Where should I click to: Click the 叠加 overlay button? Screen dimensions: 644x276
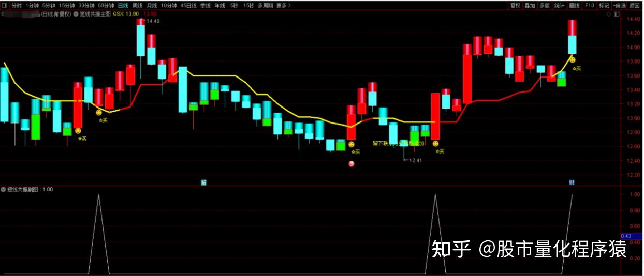click(530, 6)
